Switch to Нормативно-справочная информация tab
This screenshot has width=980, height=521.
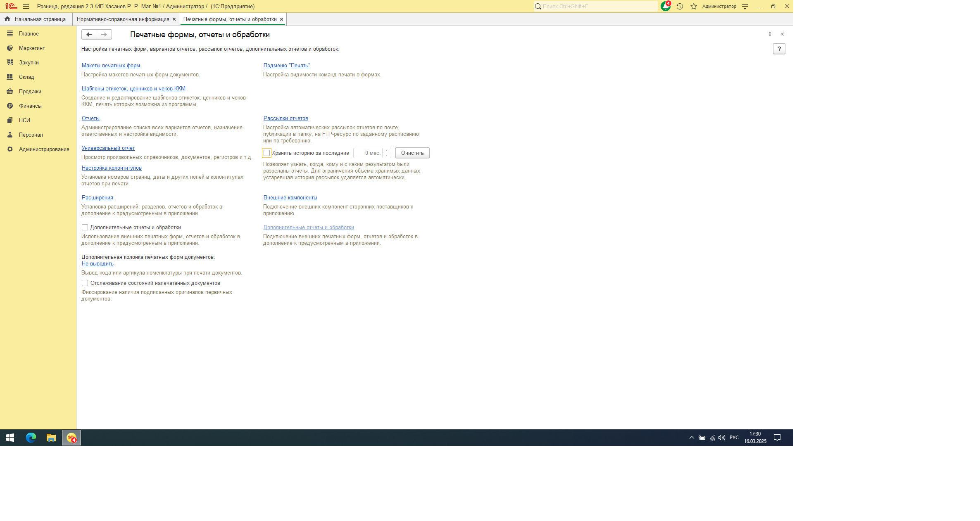[123, 19]
